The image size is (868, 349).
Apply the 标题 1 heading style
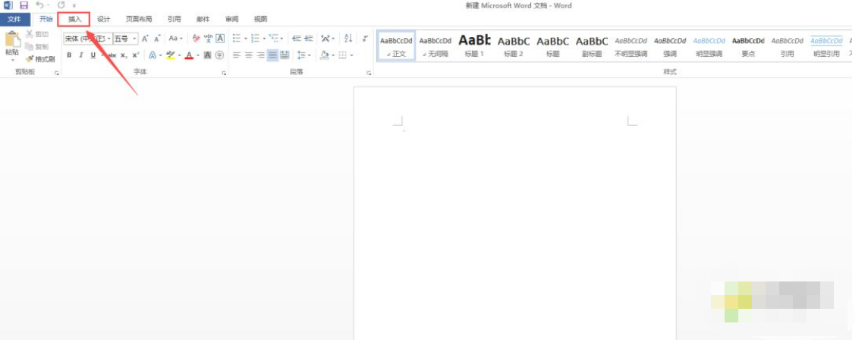pos(474,46)
